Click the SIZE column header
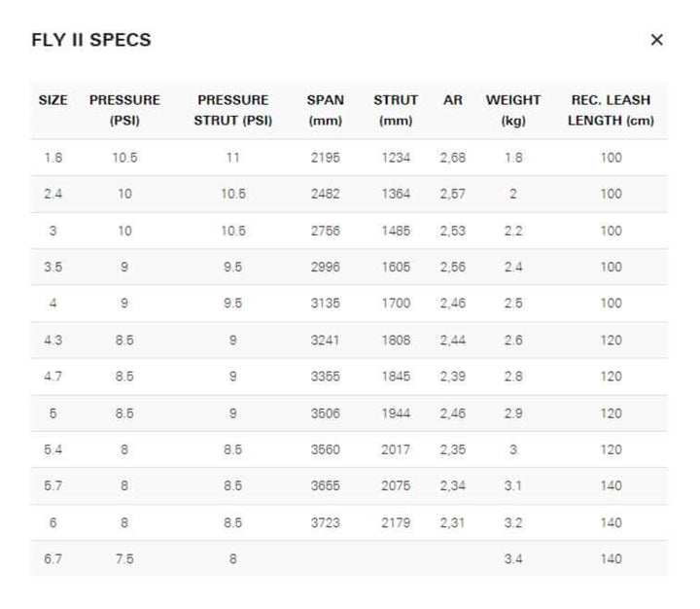Screen dimensions: 700x609 52,100
